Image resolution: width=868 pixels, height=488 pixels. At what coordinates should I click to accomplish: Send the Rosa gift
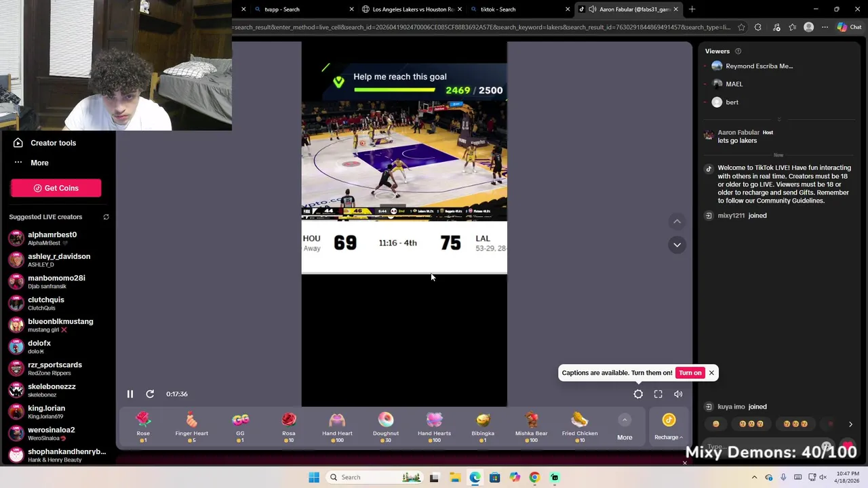click(x=289, y=428)
